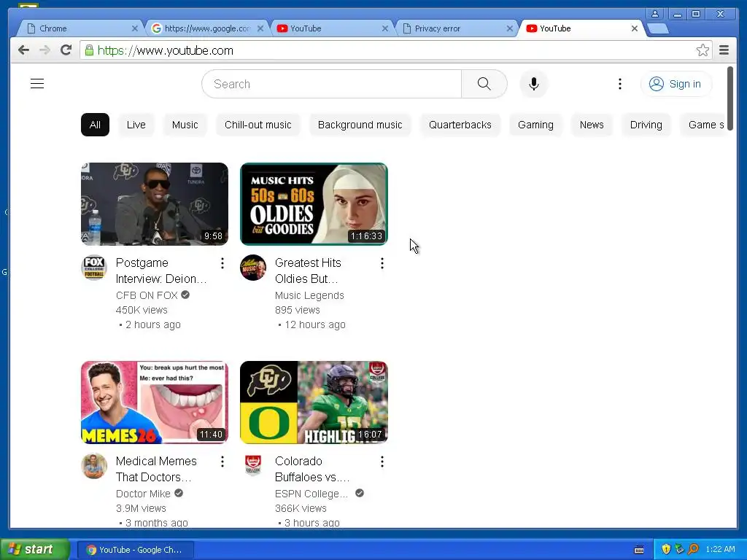Visit the CFB ON FOX channel name
Viewport: 747px width, 560px height.
click(x=147, y=295)
